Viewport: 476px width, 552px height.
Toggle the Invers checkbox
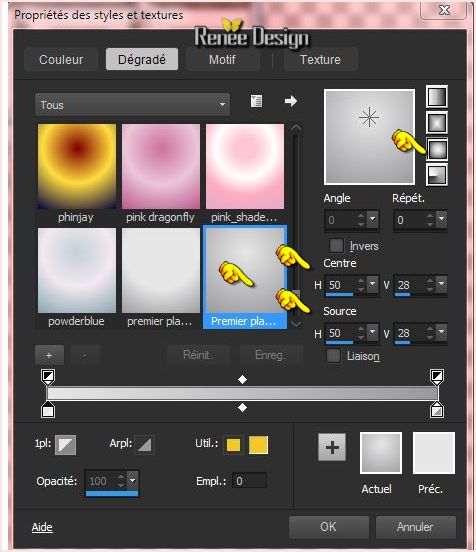[336, 245]
